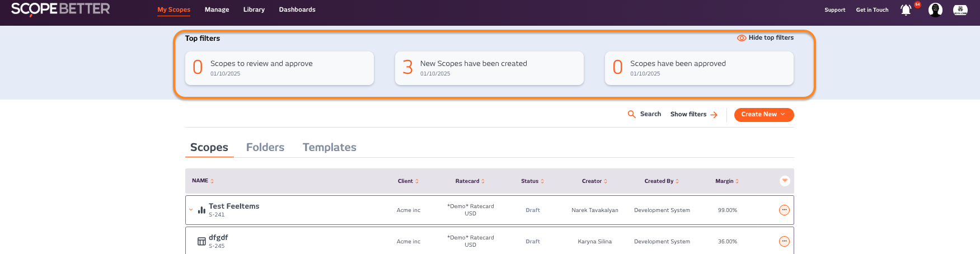Click the user profile avatar
Screen dimensions: 980x254
[935, 10]
